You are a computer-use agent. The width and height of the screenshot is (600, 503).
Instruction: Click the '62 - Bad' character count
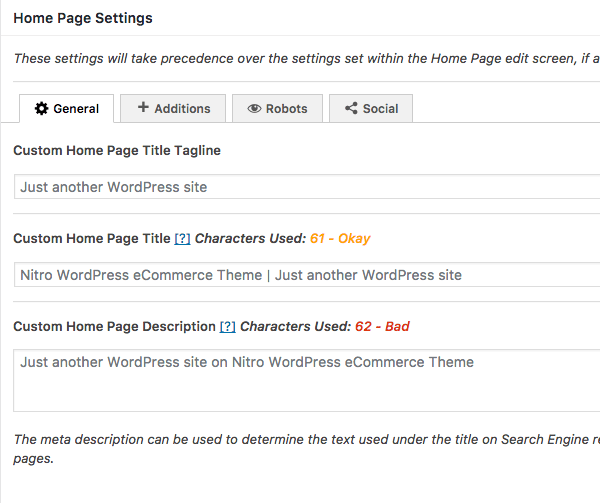[382, 327]
